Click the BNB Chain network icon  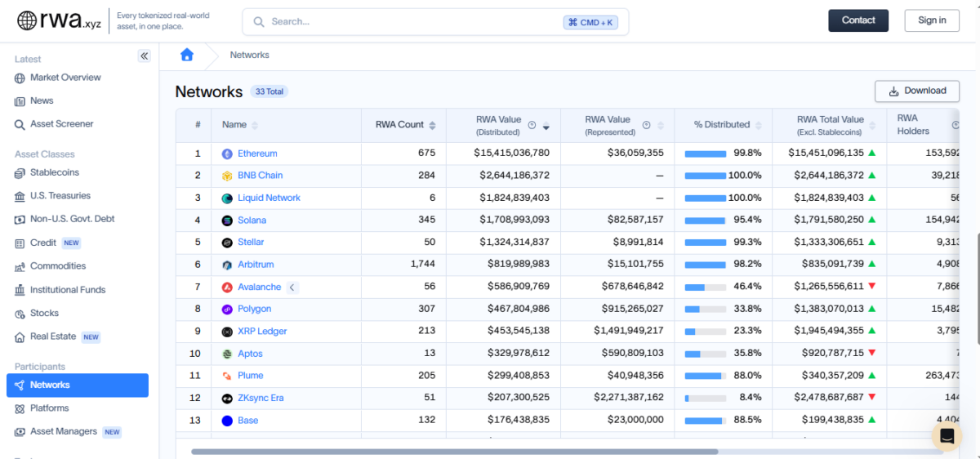[227, 176]
